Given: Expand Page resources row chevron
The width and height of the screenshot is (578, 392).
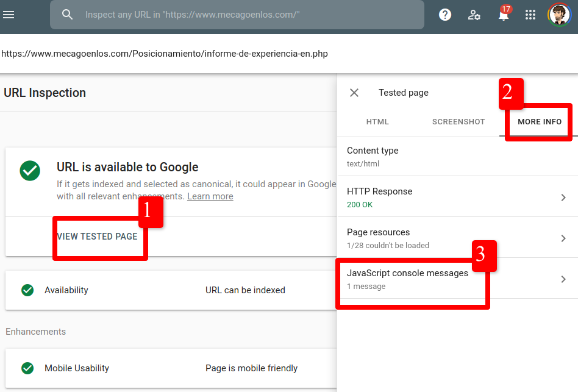Looking at the screenshot, I should [563, 238].
